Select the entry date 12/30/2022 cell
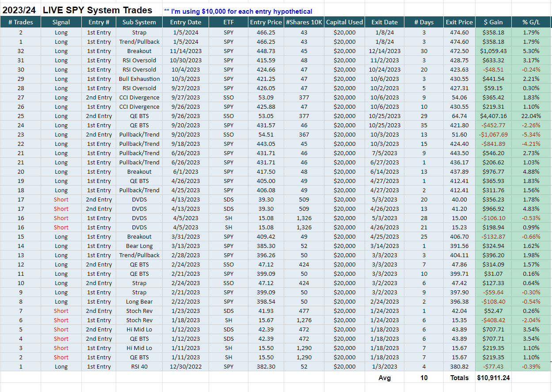 coord(186,366)
